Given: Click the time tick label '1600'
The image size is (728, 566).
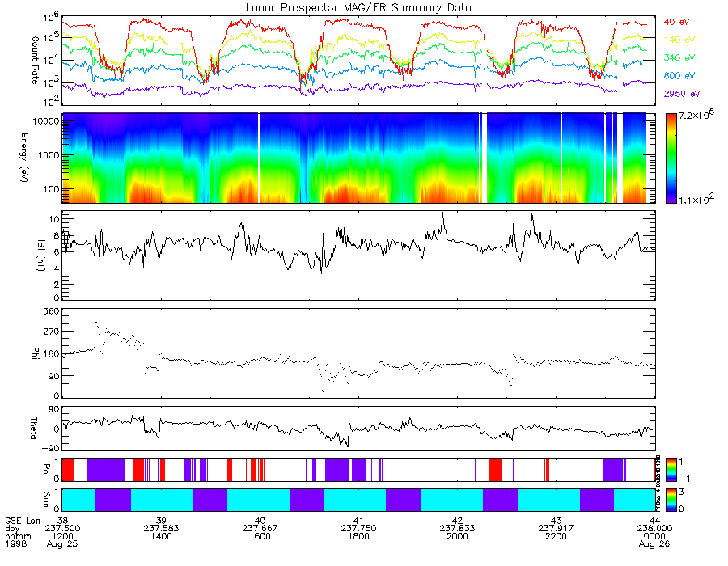Looking at the screenshot, I should coord(260,536).
